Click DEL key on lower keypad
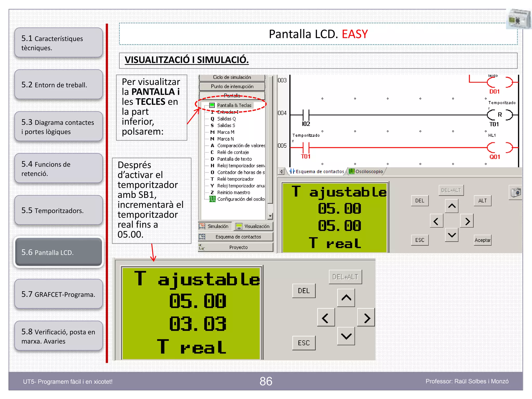 coord(304,291)
